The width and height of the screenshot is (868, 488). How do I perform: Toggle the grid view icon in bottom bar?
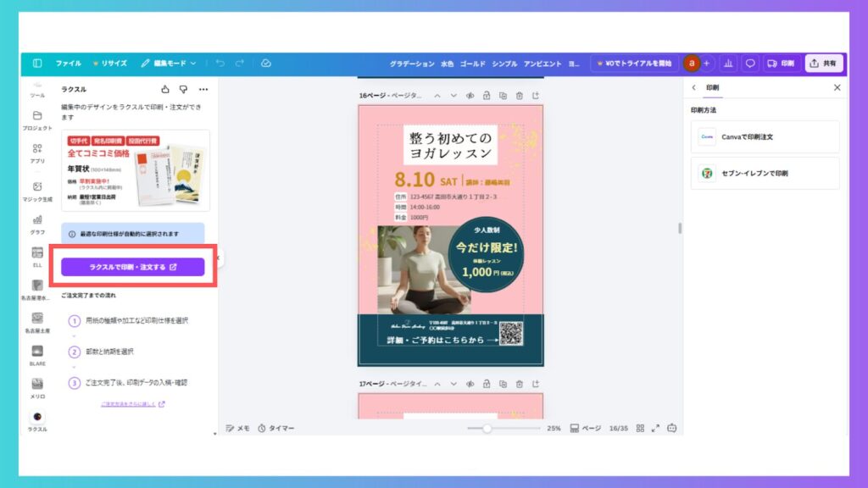click(x=640, y=429)
